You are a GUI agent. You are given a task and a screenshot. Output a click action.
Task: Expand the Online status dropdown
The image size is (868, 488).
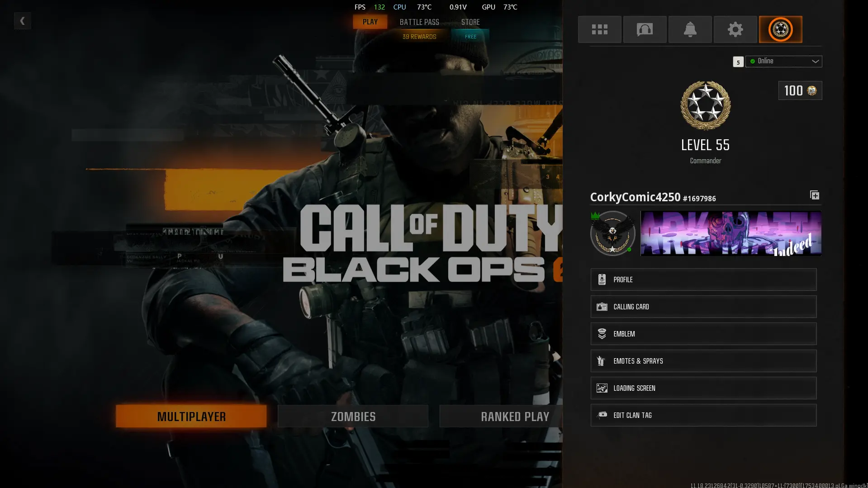(783, 61)
